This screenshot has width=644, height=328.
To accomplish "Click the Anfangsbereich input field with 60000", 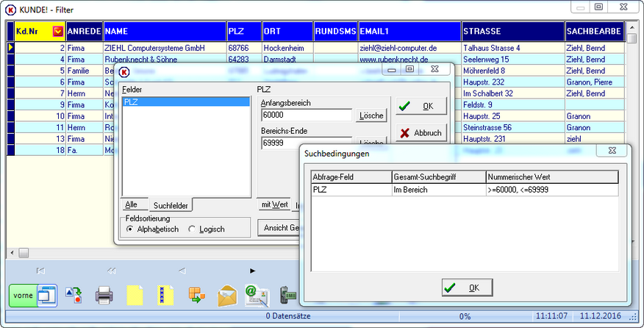I will (307, 115).
